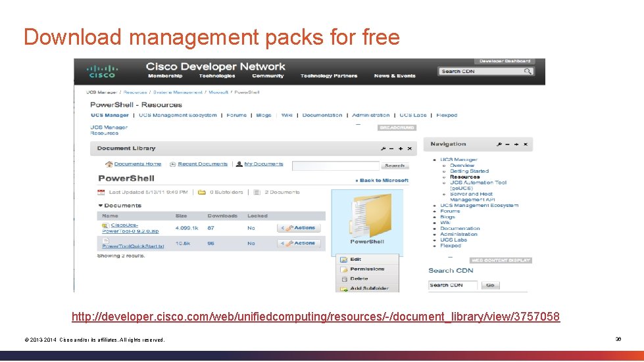Click the zip file icon for CiscoUcs-PowerTool
This screenshot has height=362, width=644.
[x=105, y=225]
